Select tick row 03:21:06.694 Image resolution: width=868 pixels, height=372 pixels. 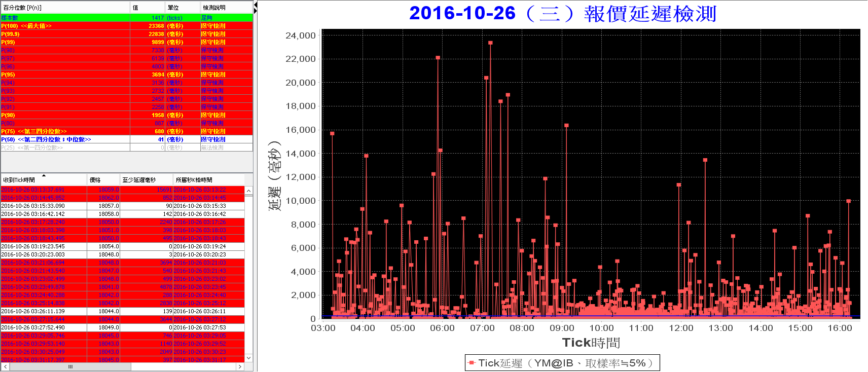coord(123,263)
